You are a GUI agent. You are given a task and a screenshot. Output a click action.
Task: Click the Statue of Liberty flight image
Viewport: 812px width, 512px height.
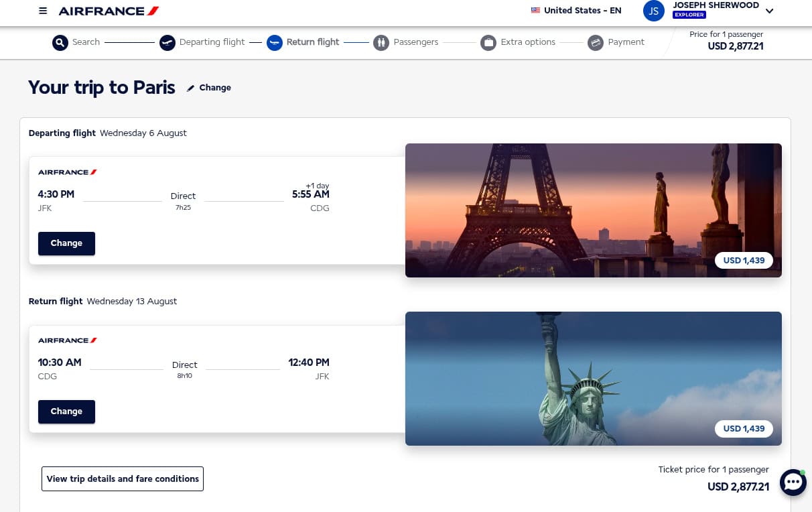pos(594,378)
